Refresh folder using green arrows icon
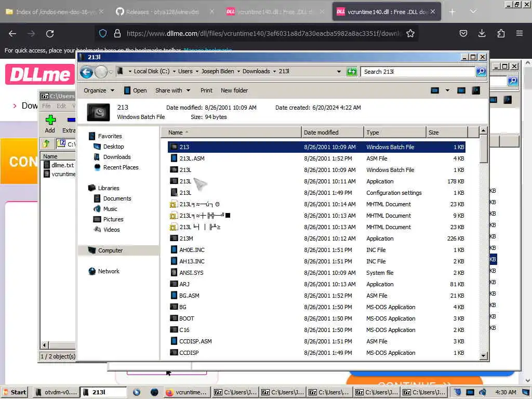The width and height of the screenshot is (532, 399). (352, 72)
